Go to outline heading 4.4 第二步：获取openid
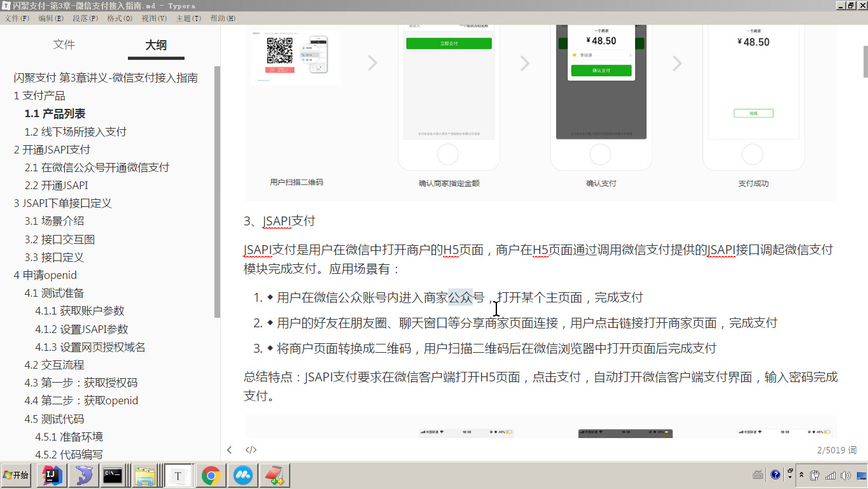 pos(81,400)
